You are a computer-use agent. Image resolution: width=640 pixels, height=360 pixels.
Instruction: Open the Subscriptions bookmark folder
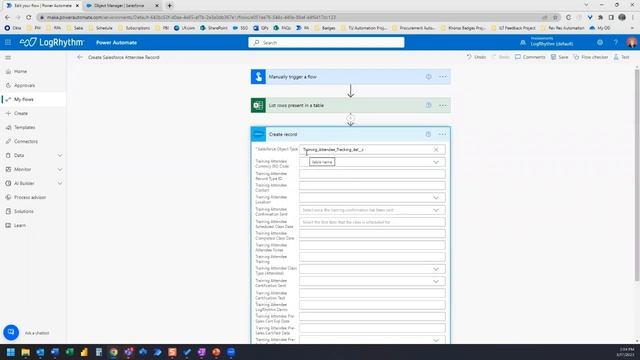pyautogui.click(x=134, y=28)
